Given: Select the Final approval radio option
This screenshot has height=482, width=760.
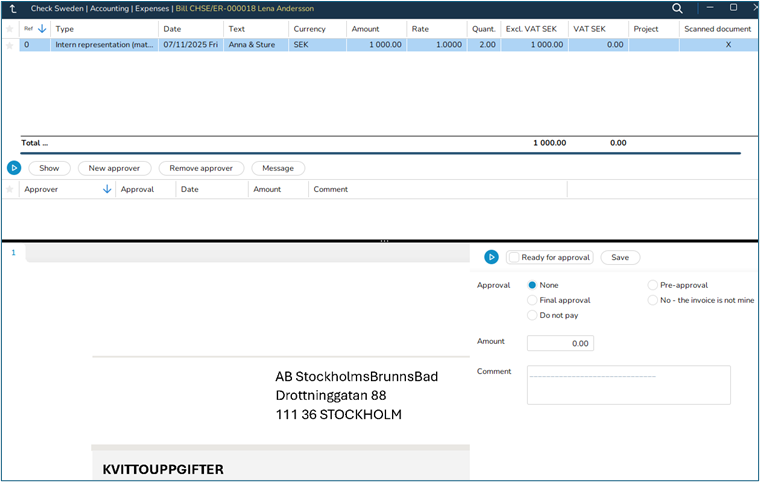Looking at the screenshot, I should pos(532,300).
